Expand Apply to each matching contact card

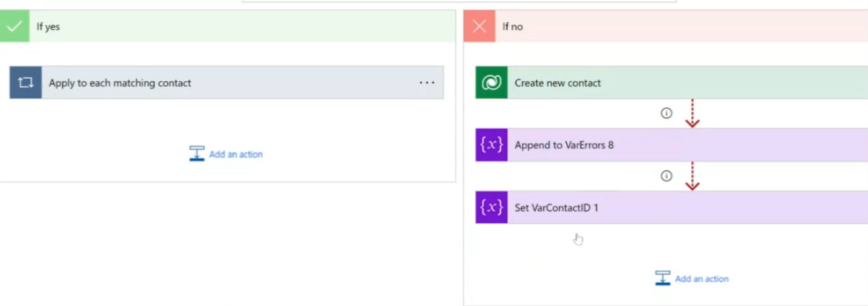point(226,83)
